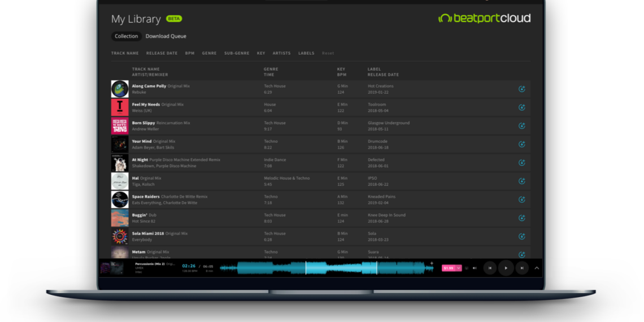Skip to the previous track in the player
Image resolution: width=644 pixels, height=322 pixels.
coord(490,268)
